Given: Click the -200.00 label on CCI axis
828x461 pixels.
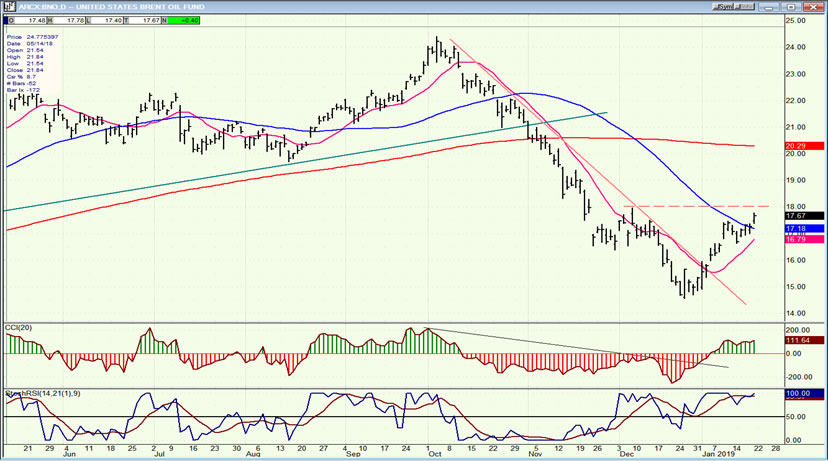Looking at the screenshot, I should pyautogui.click(x=797, y=377).
